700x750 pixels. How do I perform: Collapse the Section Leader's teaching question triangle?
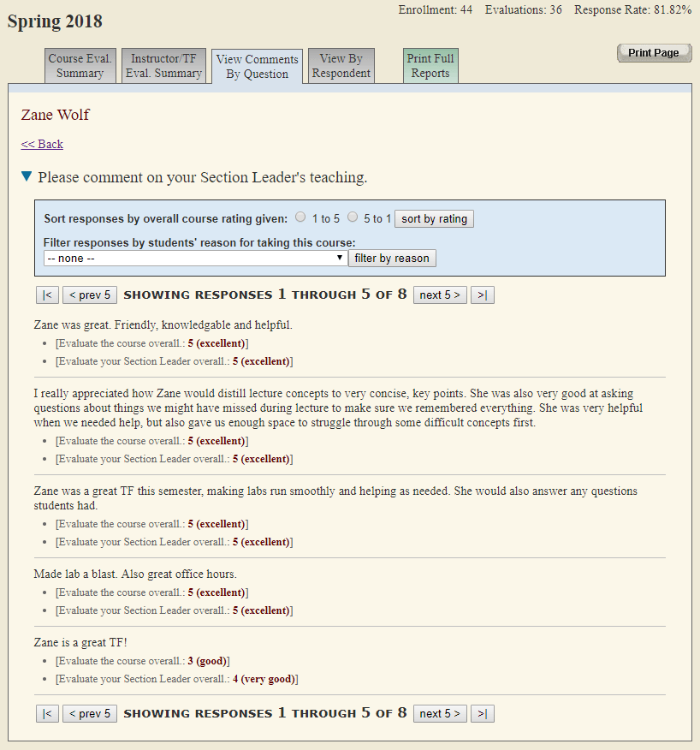(27, 177)
